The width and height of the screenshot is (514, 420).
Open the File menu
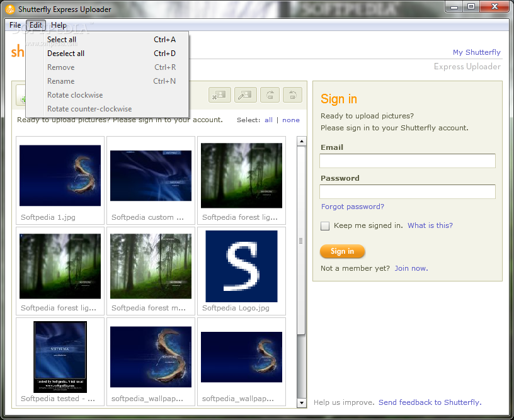point(15,25)
